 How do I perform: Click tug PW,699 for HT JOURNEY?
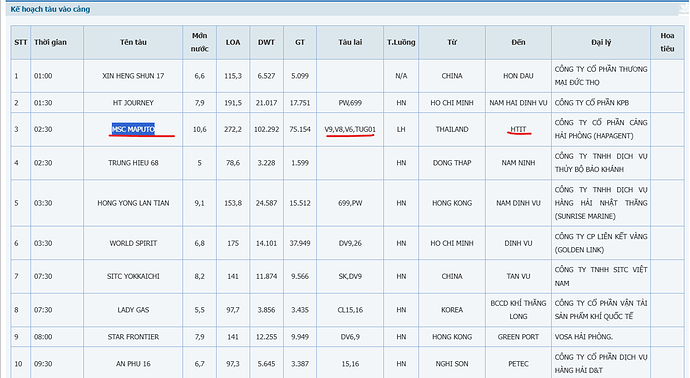click(350, 103)
